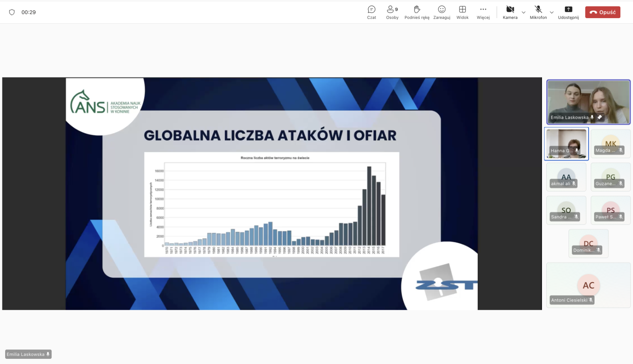The height and width of the screenshot is (364, 633).
Task: Select Dominik's DC participant tile
Action: point(588,243)
